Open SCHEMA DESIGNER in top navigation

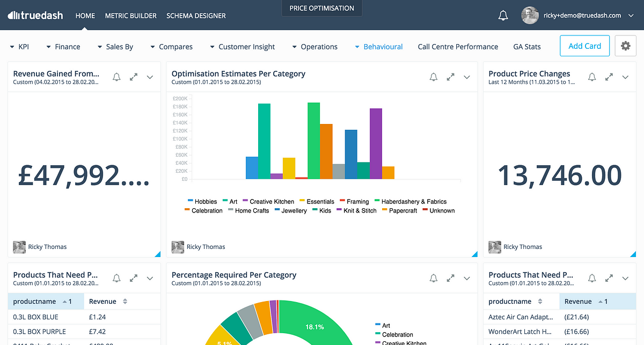coord(196,16)
